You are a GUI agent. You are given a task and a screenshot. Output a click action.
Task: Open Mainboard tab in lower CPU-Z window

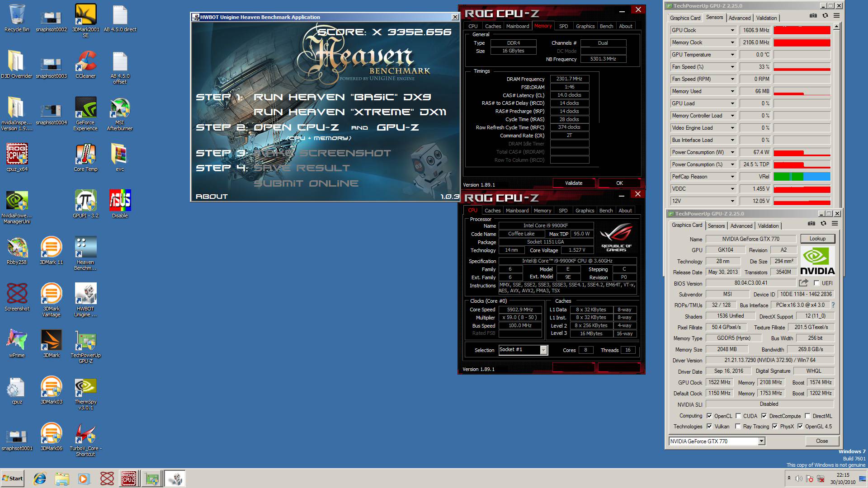tap(517, 211)
